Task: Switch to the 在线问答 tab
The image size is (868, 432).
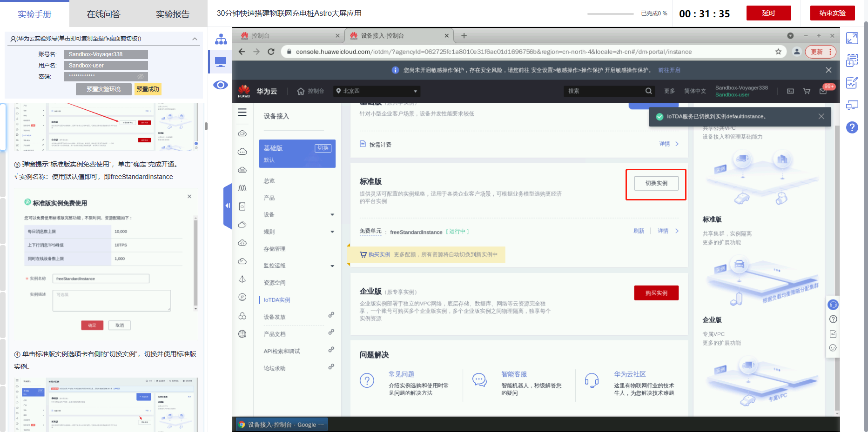Action: point(104,14)
